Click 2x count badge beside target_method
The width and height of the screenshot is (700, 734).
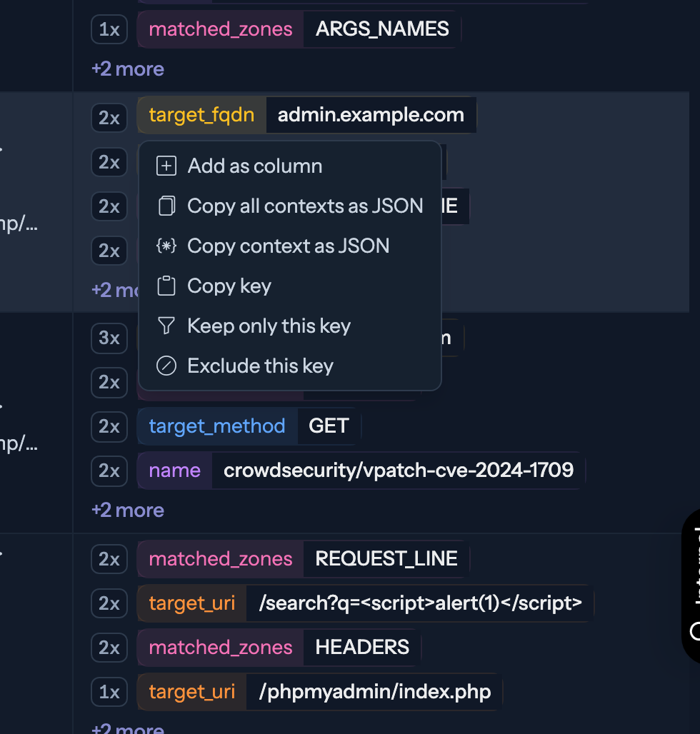click(109, 426)
